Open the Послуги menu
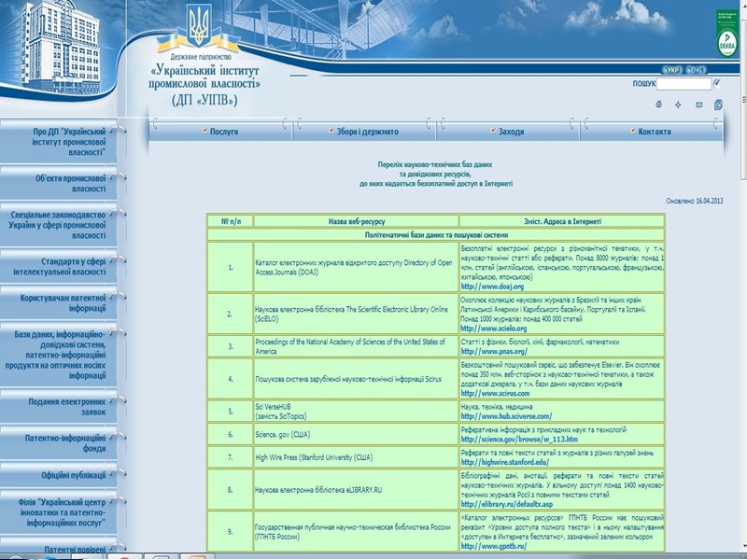Screen dimensions: 747x560 (220, 132)
